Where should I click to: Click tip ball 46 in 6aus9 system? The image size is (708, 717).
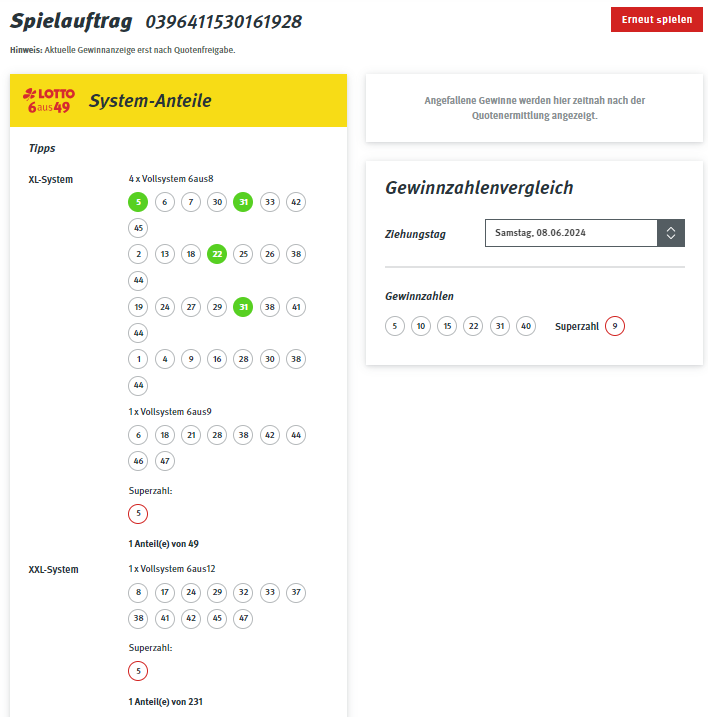138,461
